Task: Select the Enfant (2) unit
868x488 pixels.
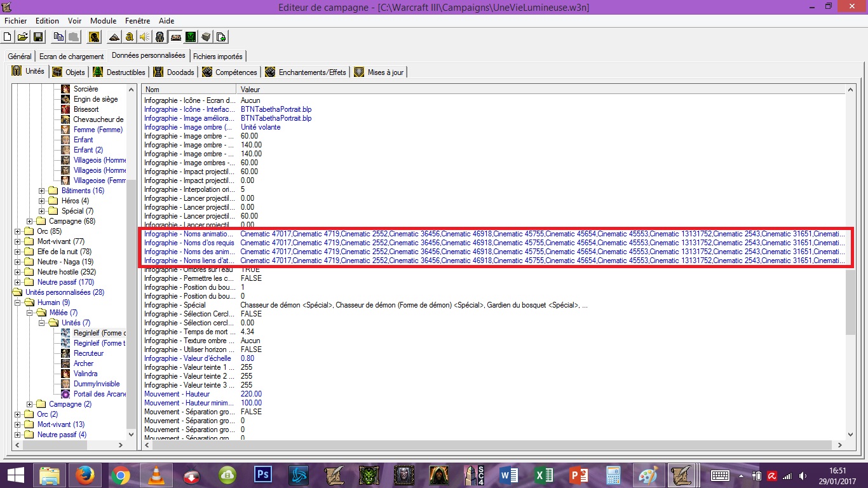Action: (x=88, y=150)
